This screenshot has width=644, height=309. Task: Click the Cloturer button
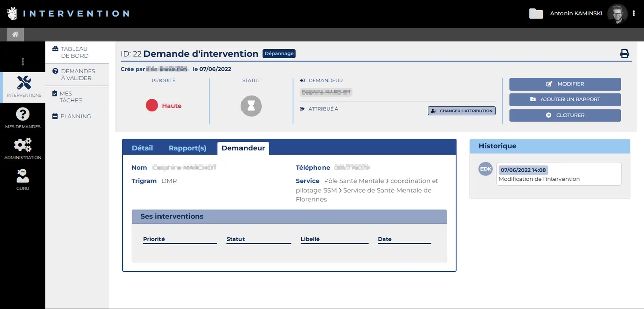click(565, 115)
